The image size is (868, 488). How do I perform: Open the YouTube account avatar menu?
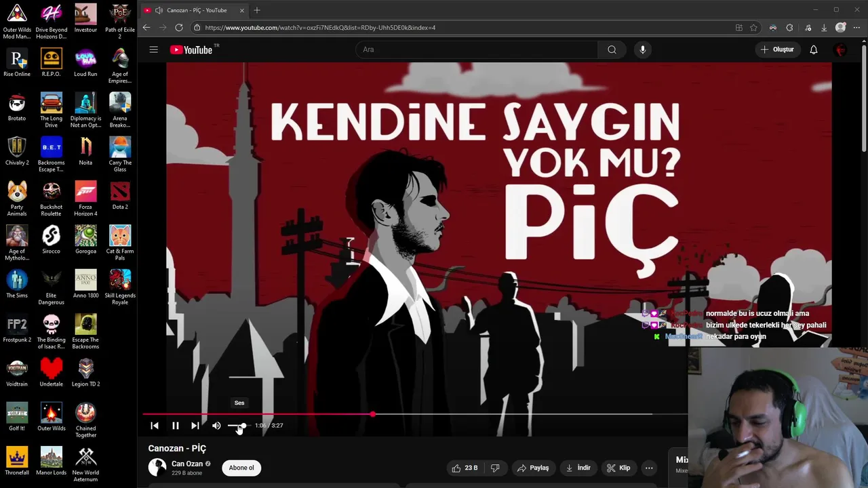point(841,49)
